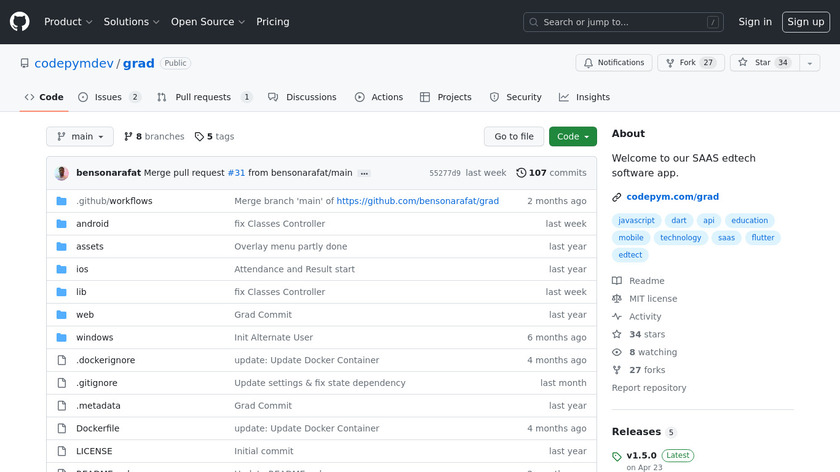Go to the codepymdev owner profile
840x472 pixels.
pyautogui.click(x=74, y=63)
